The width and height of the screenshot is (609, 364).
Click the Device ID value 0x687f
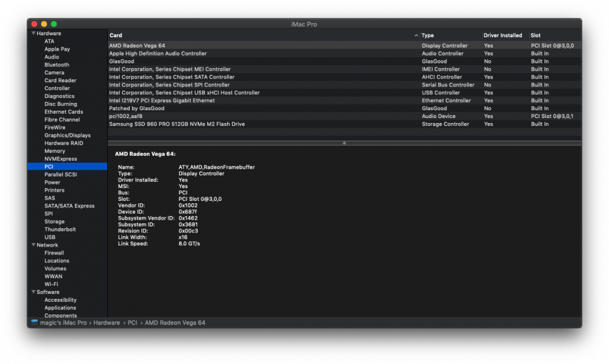(188, 212)
